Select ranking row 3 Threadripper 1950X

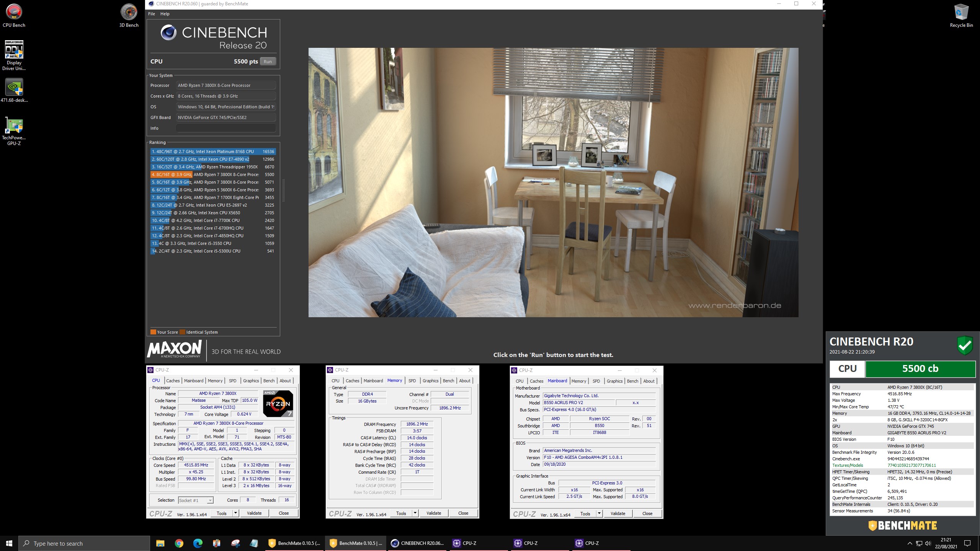tap(213, 167)
